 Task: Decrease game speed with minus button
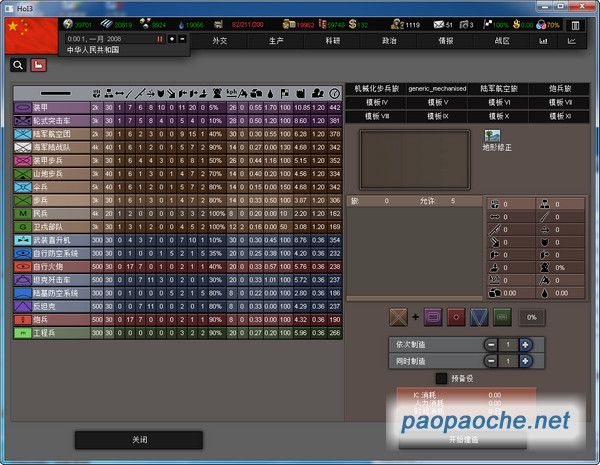pyautogui.click(x=182, y=39)
